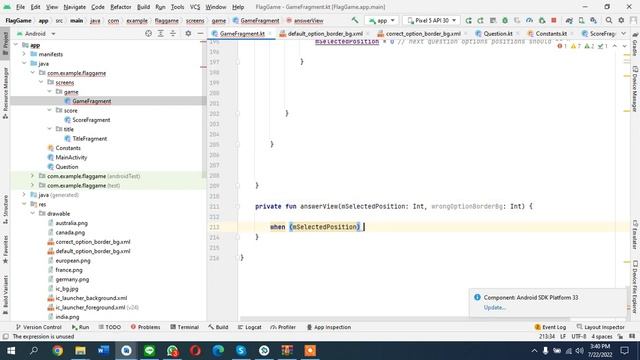This screenshot has height=360, width=640.
Task: Open the Run tool window
Action: (x=80, y=327)
